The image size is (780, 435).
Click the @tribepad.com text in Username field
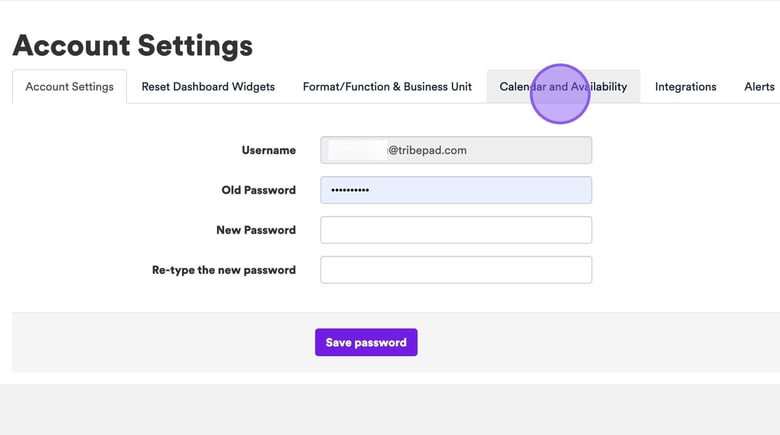coord(427,150)
